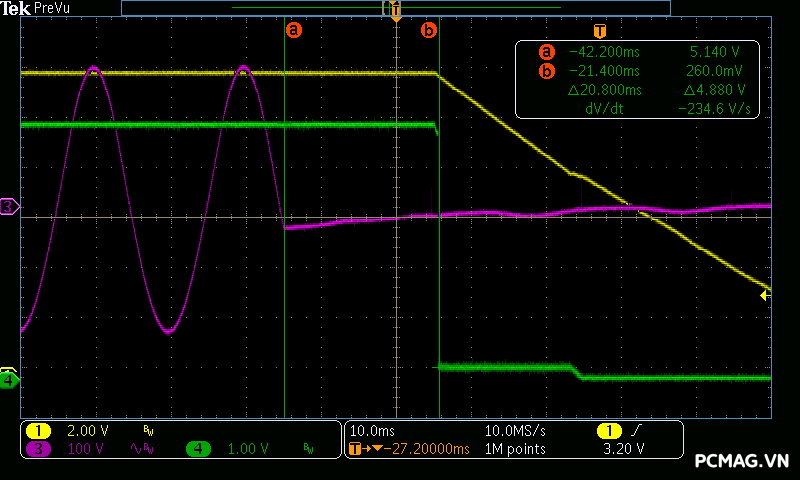Click channel 1 bandwidth limit Bw indicator
Viewport: 800px width, 480px height.
[148, 431]
